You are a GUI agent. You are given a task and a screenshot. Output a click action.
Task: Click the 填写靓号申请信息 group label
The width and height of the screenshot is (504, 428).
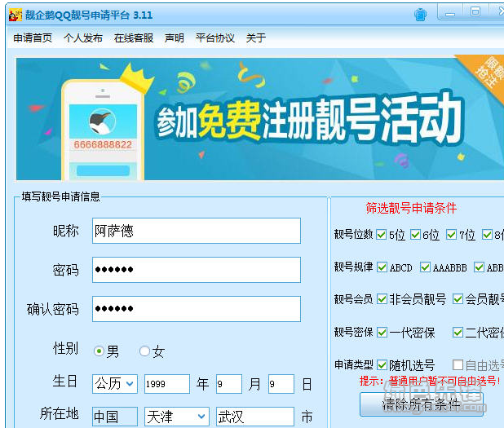point(60,196)
